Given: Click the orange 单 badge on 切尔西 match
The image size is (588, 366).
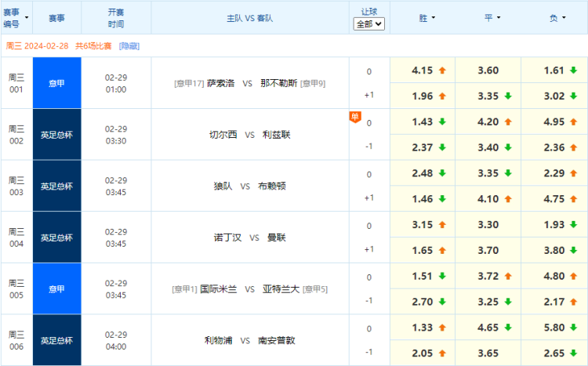Looking at the screenshot, I should [354, 117].
